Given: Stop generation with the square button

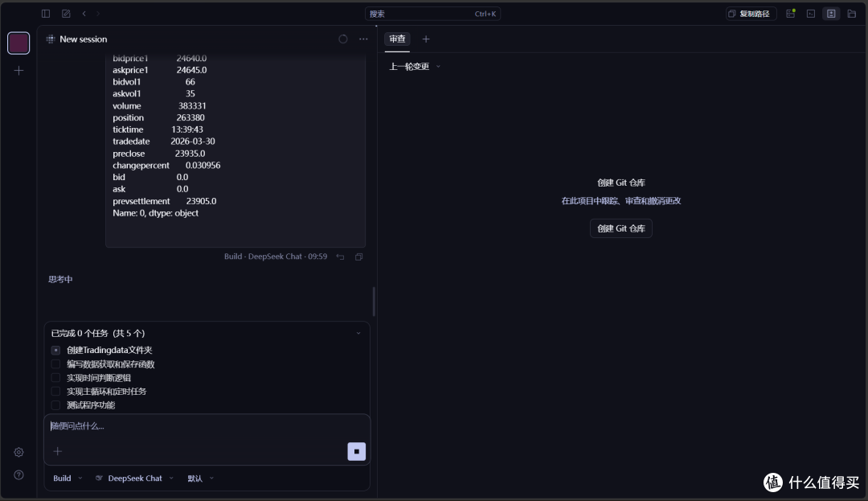Looking at the screenshot, I should coord(357,452).
